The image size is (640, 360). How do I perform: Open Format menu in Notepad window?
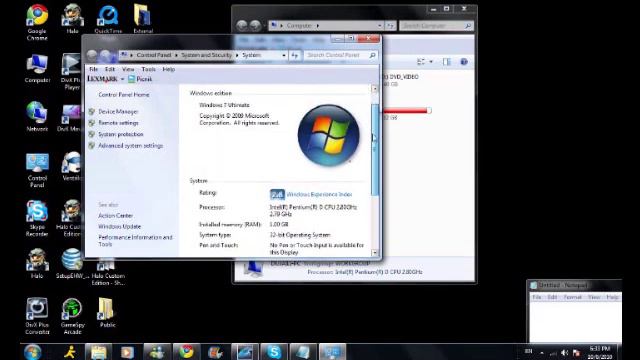click(x=572, y=297)
